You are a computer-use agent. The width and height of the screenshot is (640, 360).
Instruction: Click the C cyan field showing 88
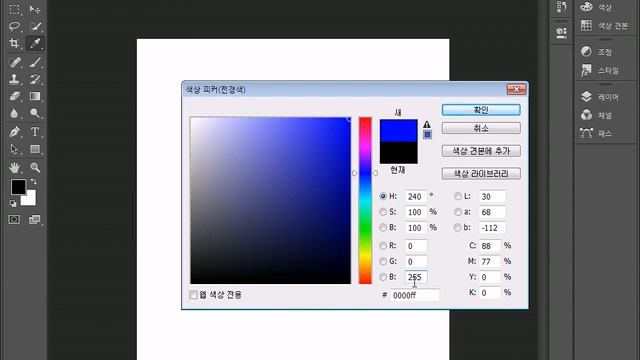coord(489,246)
